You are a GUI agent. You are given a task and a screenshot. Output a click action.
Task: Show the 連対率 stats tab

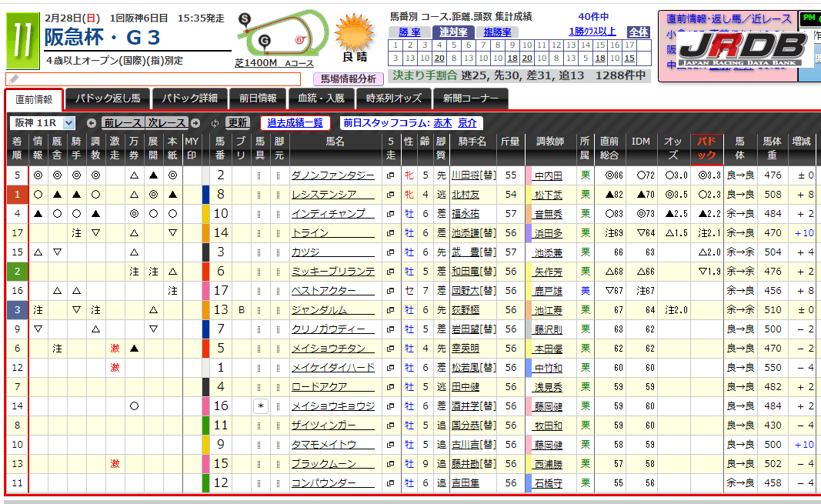(x=453, y=32)
